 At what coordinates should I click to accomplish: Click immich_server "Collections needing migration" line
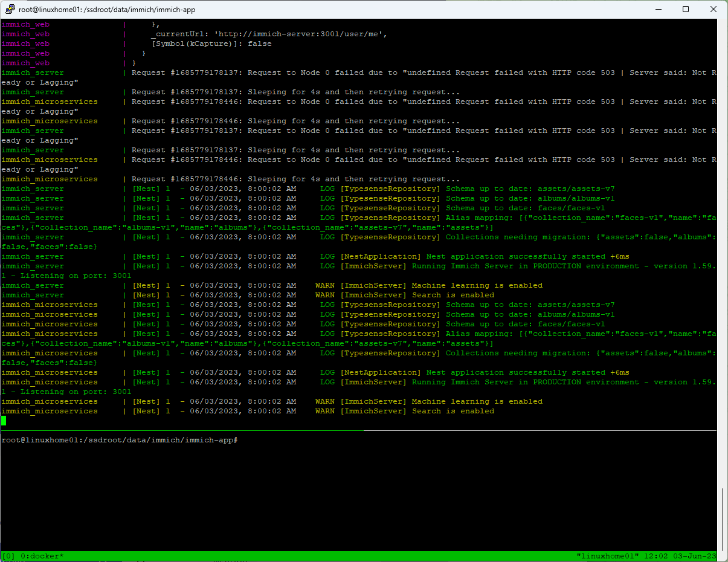(x=359, y=242)
